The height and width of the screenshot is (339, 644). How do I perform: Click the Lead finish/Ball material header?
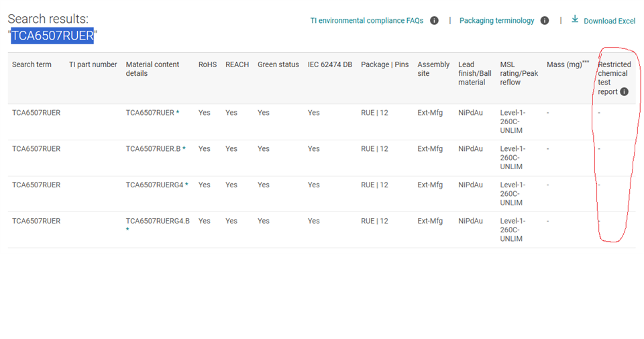475,73
